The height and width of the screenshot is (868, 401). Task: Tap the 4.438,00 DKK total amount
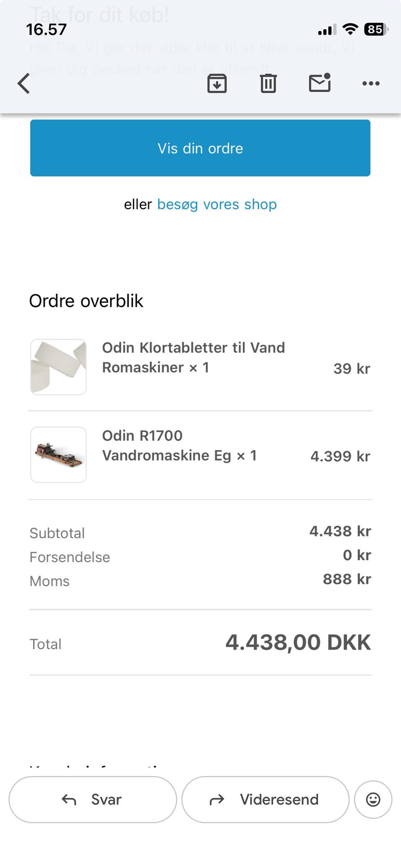pyautogui.click(x=298, y=642)
